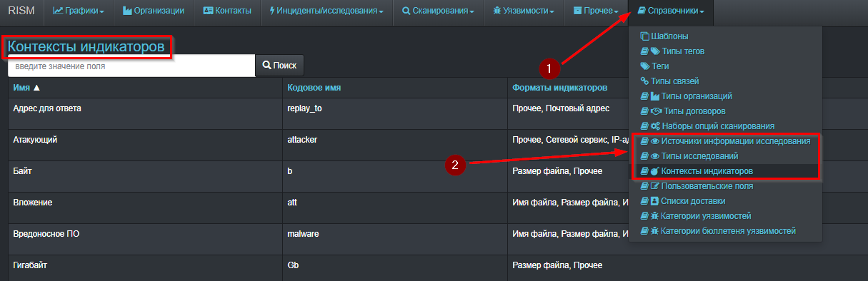This screenshot has width=868, height=281.
Task: Select Шаблоны from the dropdown list
Action: pos(664,36)
